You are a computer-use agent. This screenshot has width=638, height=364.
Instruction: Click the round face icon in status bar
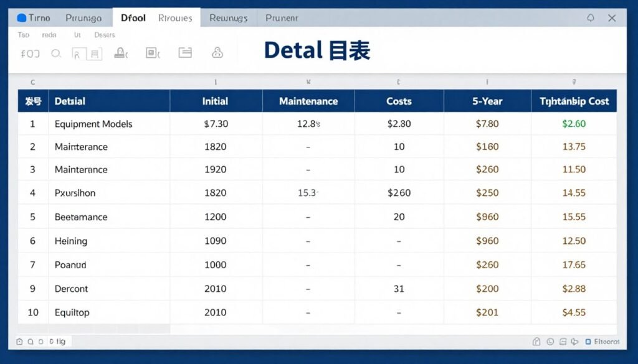tap(551, 342)
